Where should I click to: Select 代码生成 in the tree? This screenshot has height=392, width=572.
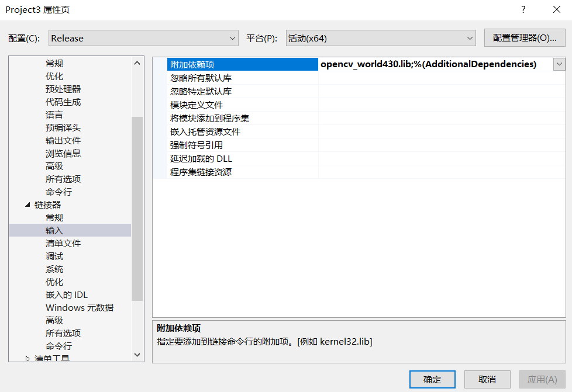pyautogui.click(x=63, y=102)
